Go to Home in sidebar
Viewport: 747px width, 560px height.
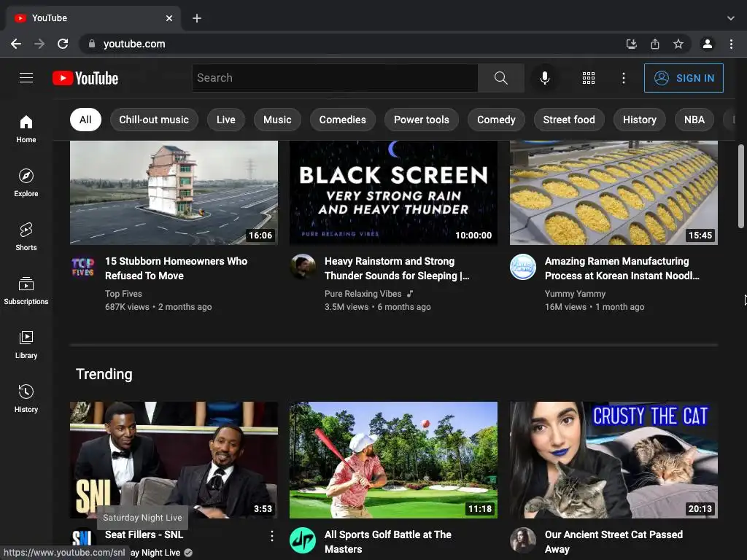point(26,128)
